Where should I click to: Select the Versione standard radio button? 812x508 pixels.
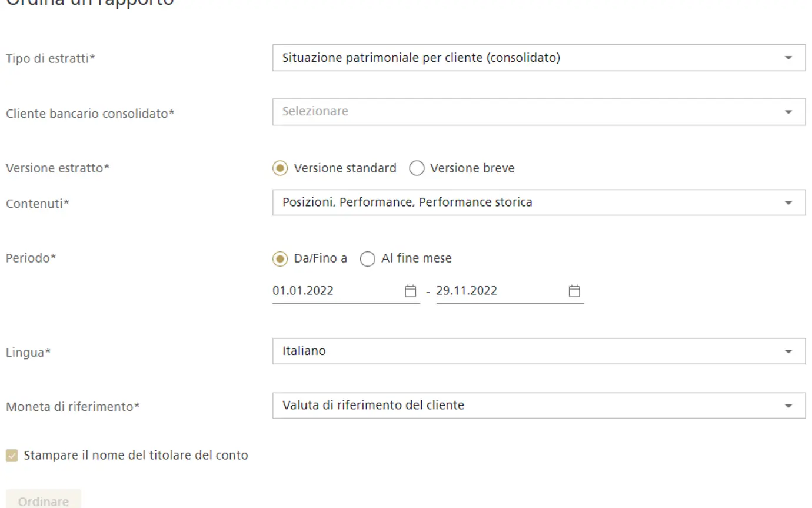[x=281, y=168]
